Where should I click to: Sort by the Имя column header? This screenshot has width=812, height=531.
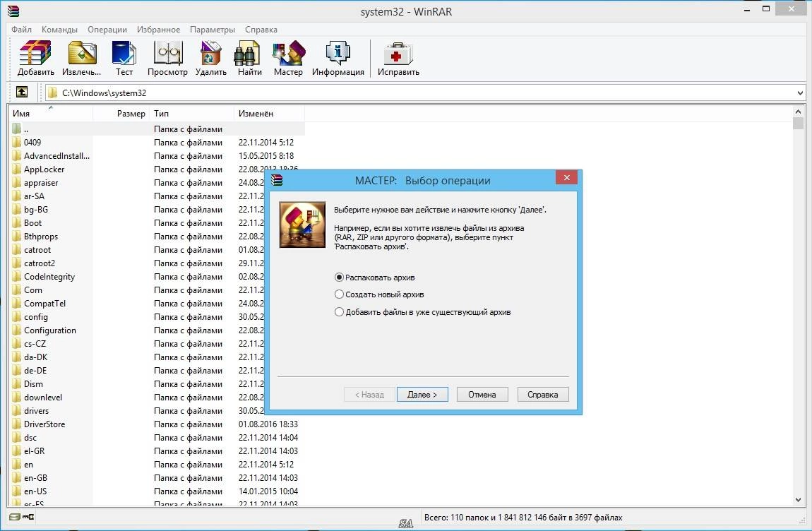[x=50, y=113]
